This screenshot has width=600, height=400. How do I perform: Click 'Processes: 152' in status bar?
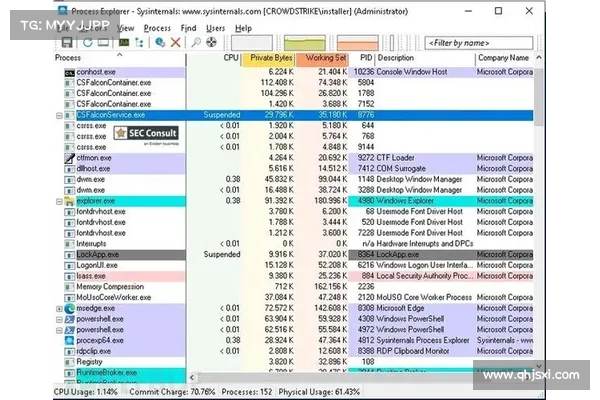(247, 392)
